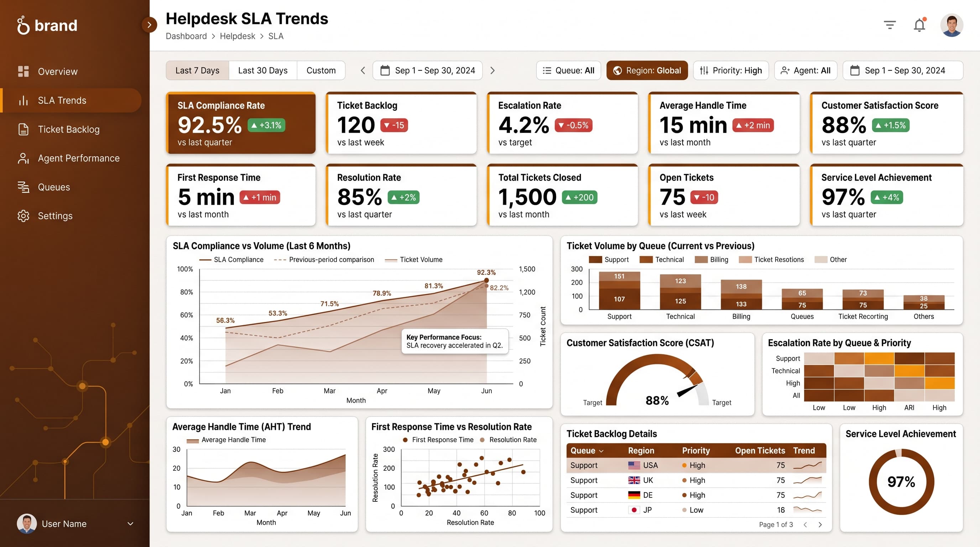
Task: Select the Last 7 Days range
Action: (x=197, y=71)
